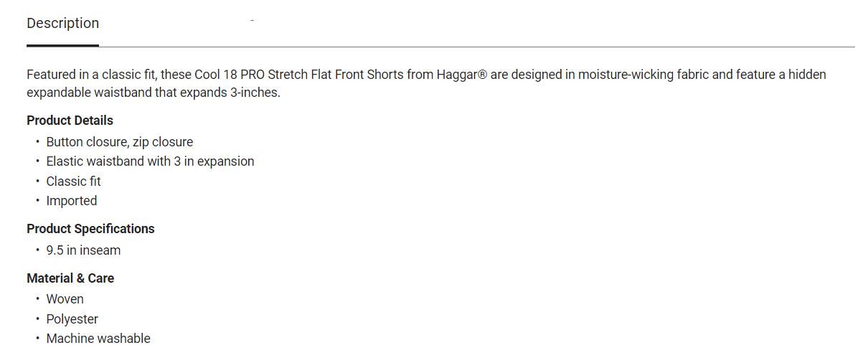Click the Product Details heading
868x363 pixels.
70,121
